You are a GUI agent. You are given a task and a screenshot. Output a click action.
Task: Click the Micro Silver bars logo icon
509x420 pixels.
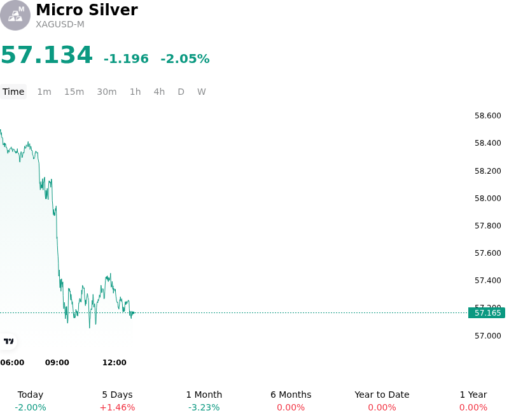point(15,15)
